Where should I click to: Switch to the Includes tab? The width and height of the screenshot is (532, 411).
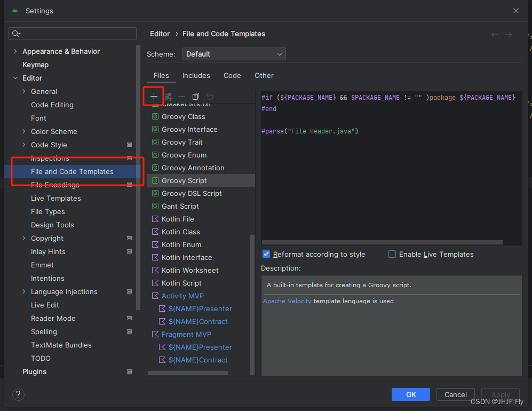(x=196, y=75)
